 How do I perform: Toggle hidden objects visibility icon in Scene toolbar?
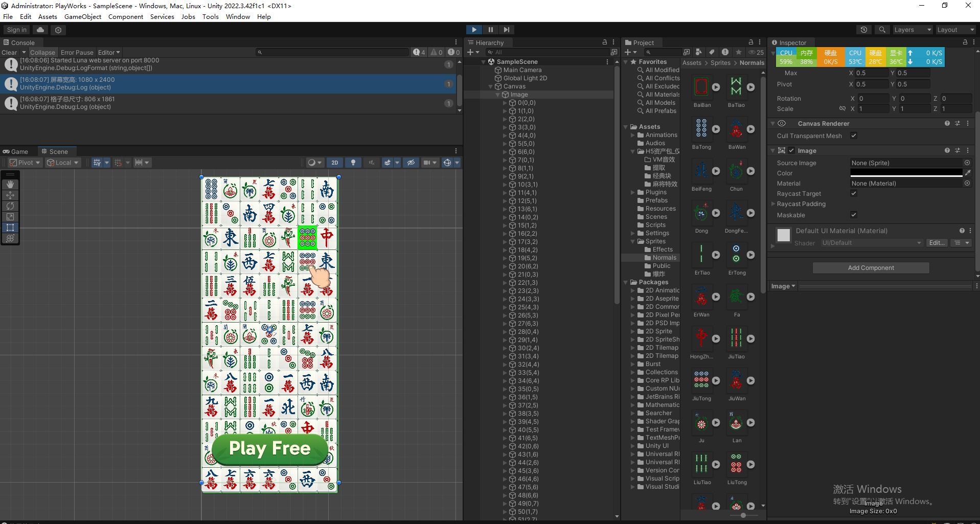pyautogui.click(x=411, y=163)
